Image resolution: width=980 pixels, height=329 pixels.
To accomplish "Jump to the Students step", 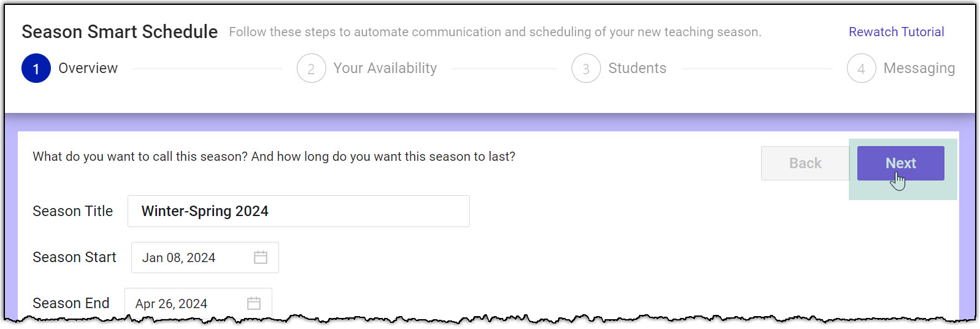I will (637, 68).
